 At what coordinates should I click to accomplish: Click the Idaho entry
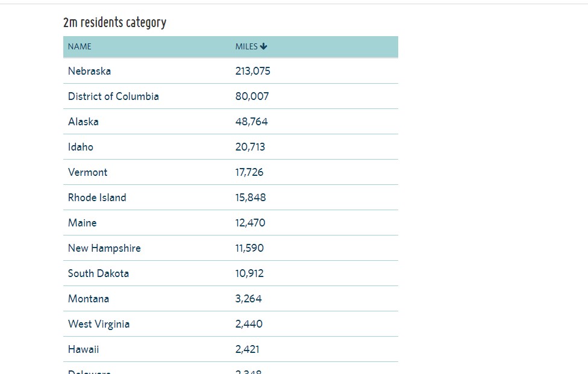(81, 147)
